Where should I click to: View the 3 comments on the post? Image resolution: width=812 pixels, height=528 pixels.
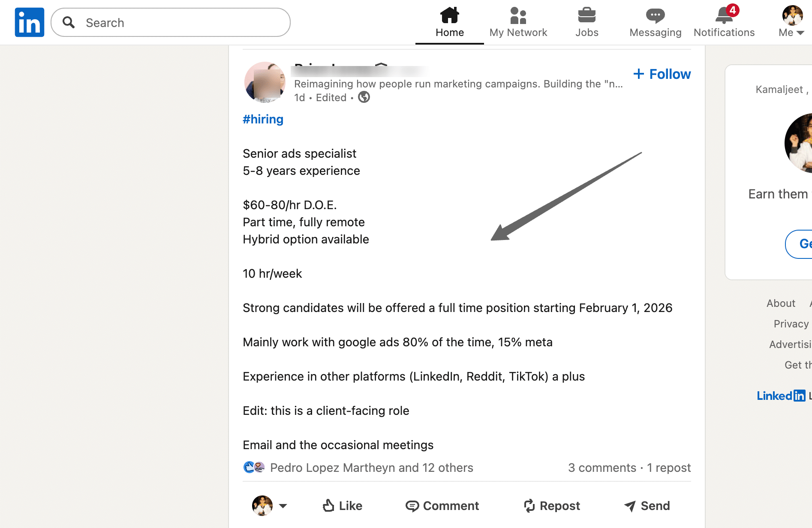point(602,468)
